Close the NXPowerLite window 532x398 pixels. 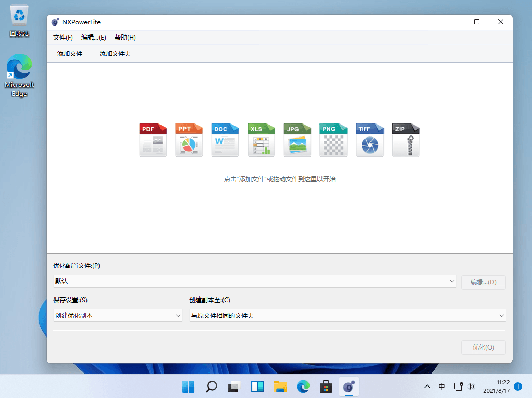click(500, 22)
